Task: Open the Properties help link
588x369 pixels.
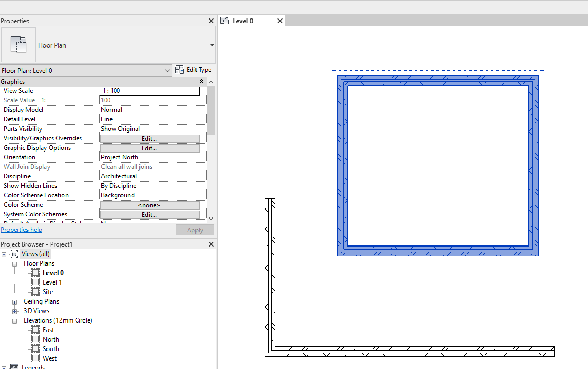Action: coord(21,229)
